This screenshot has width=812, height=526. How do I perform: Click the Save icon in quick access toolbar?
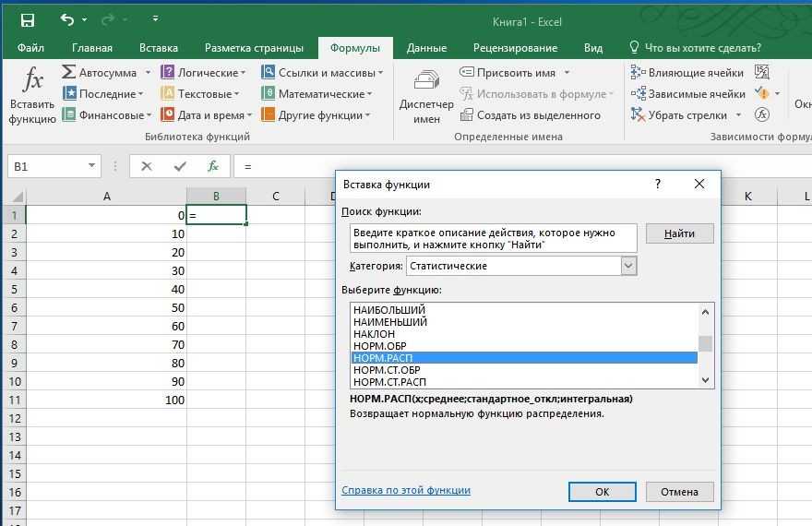pyautogui.click(x=27, y=20)
